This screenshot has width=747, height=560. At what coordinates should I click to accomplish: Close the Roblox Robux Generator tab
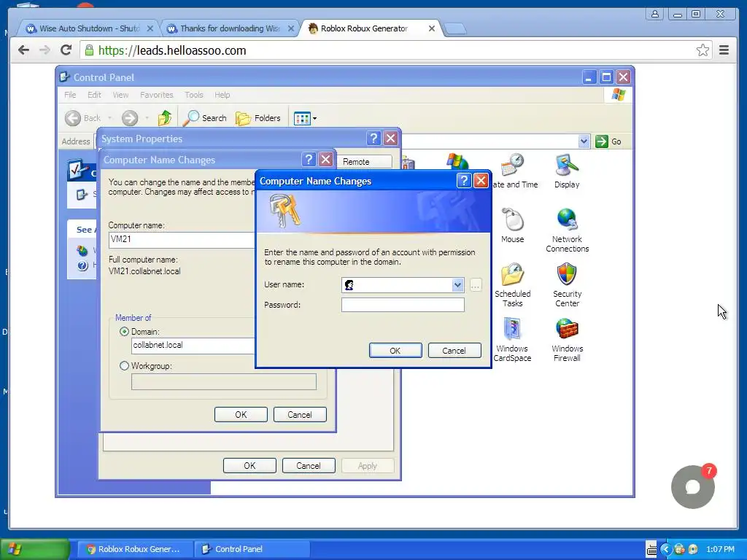coord(432,28)
